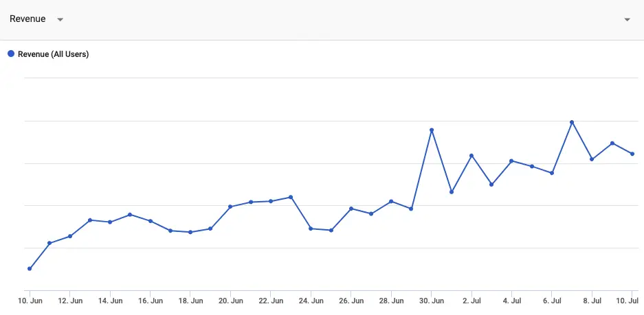Screen dimensions: 644x315
Task: Click the 18. Jun data point
Action: pos(190,232)
